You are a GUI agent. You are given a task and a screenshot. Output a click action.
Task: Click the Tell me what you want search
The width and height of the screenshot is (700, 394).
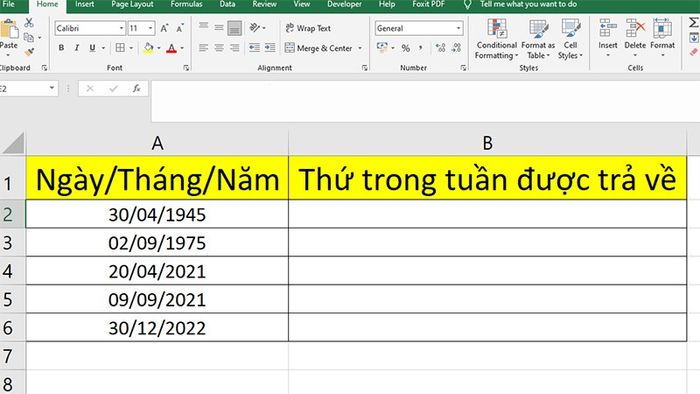click(528, 4)
